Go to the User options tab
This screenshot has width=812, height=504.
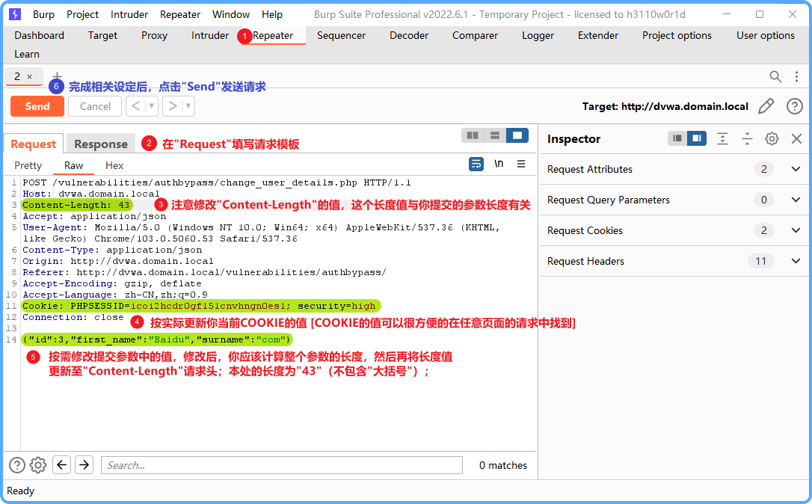point(766,35)
